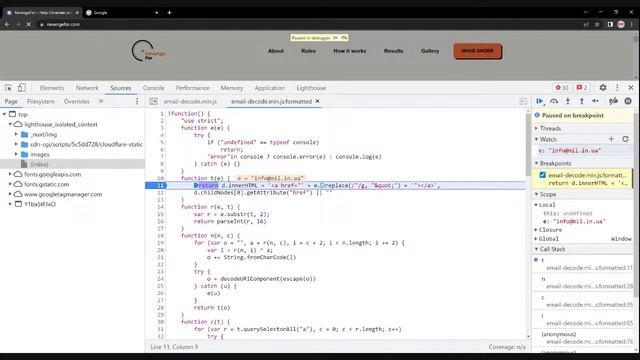
Task: Uncheck the email-decode breakpoint checkbox
Action: click(x=542, y=175)
